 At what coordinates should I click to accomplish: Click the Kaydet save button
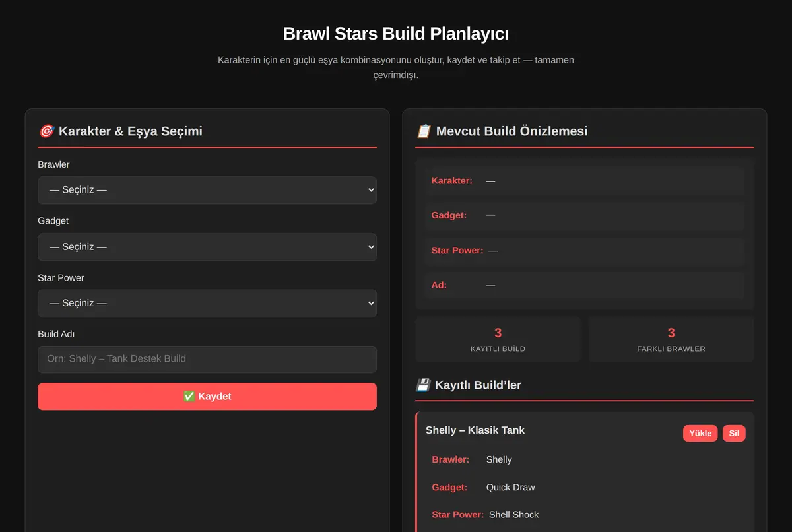[207, 397]
